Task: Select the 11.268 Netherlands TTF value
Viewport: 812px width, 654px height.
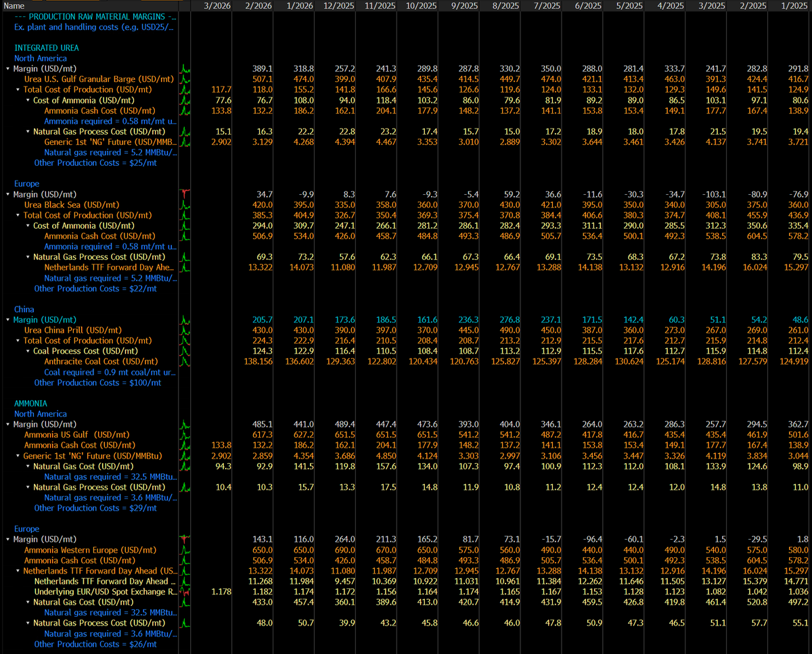Action: [260, 582]
